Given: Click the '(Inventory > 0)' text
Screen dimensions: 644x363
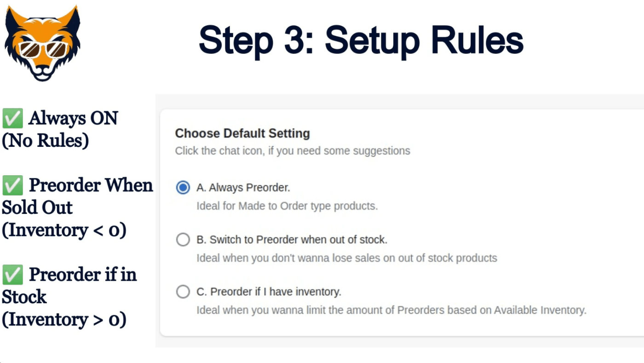Looking at the screenshot, I should click(x=64, y=319).
